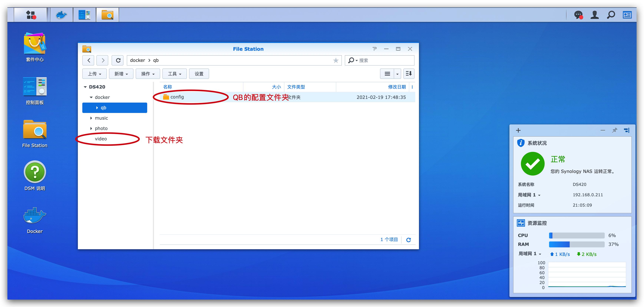Click the sort order icon in File Station
This screenshot has width=644, height=307.
click(x=409, y=74)
